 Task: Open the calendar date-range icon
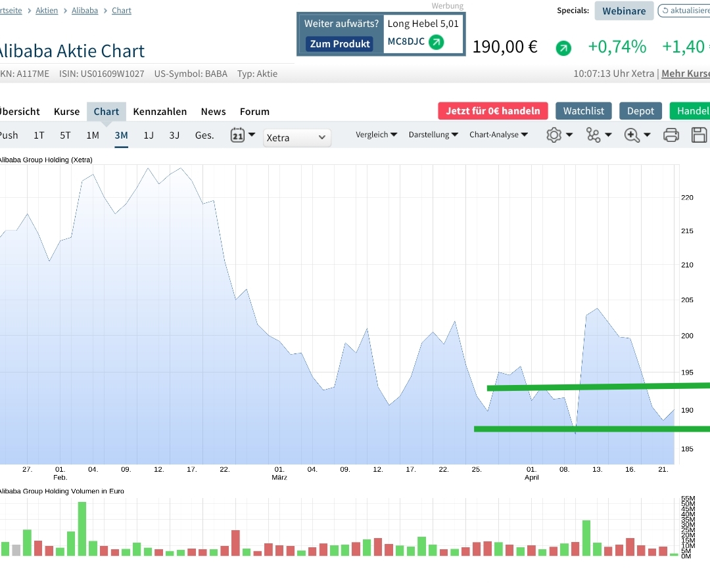(237, 135)
